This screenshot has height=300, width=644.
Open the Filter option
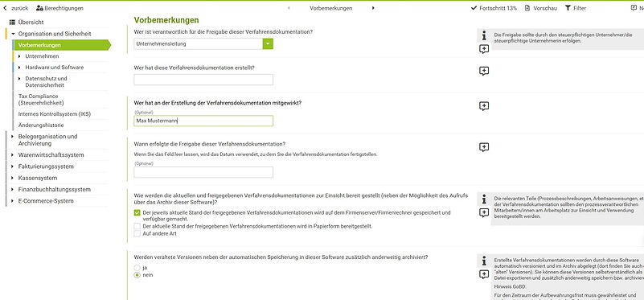click(576, 8)
